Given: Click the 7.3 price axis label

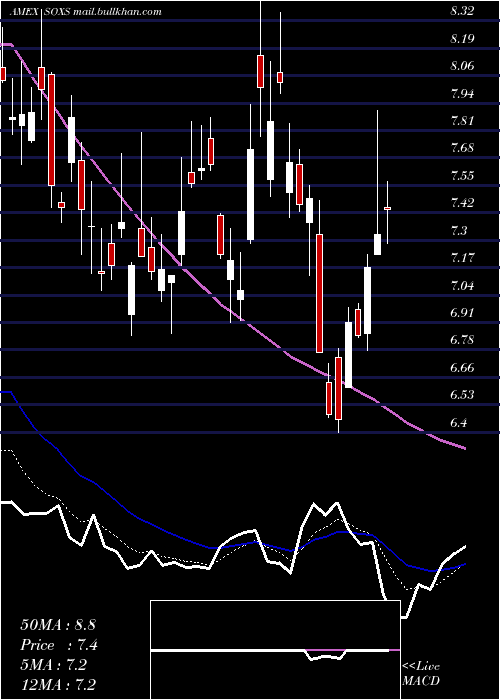Looking at the screenshot, I should tap(459, 230).
